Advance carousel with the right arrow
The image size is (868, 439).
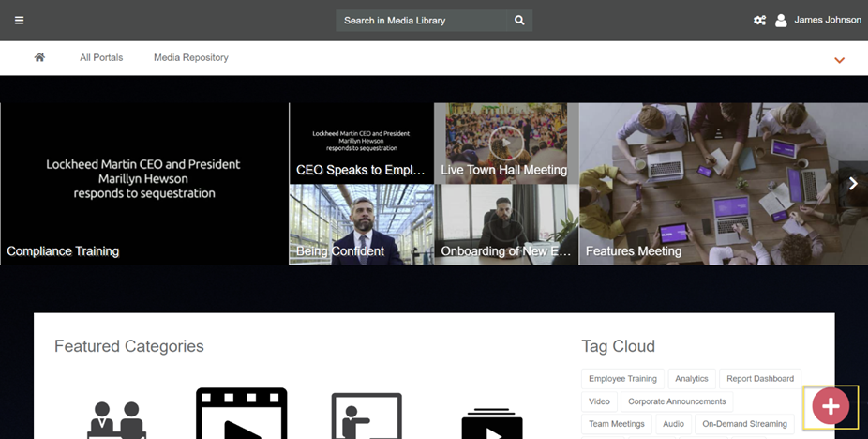[852, 184]
